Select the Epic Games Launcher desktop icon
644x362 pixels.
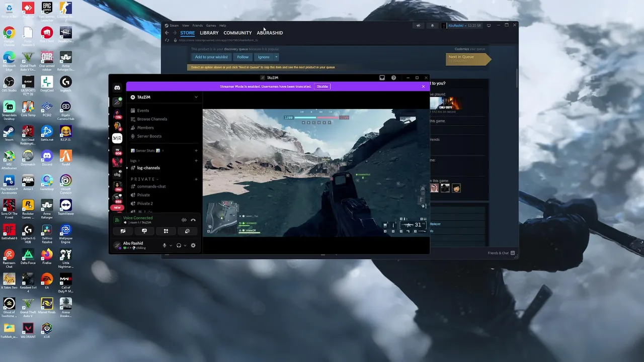coord(47,11)
